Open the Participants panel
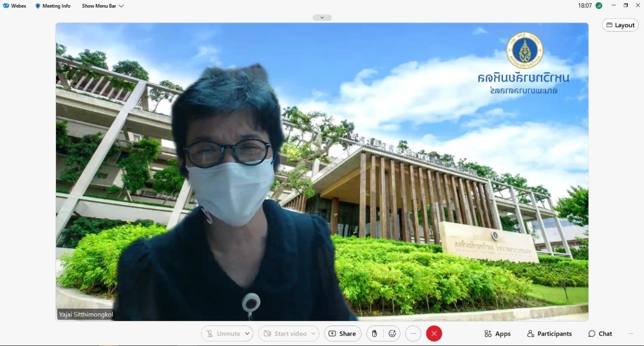 tap(549, 334)
